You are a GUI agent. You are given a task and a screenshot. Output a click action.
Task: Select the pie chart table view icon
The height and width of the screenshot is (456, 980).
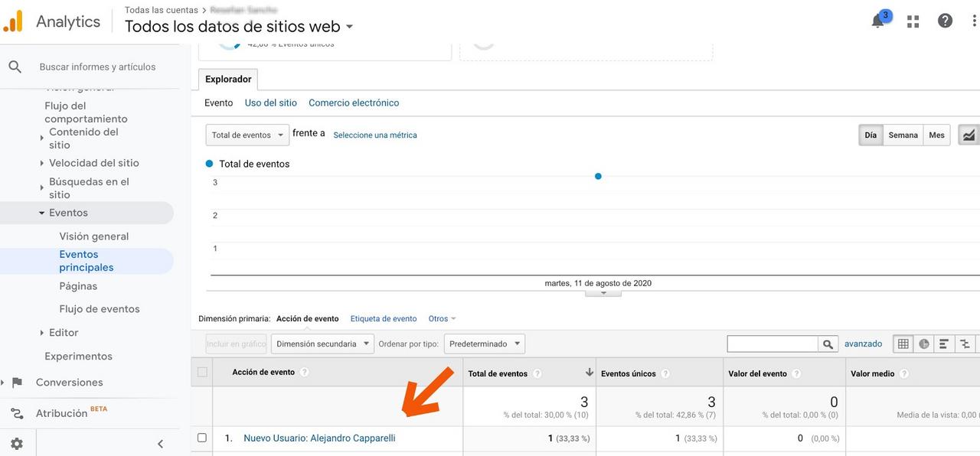[x=922, y=344]
